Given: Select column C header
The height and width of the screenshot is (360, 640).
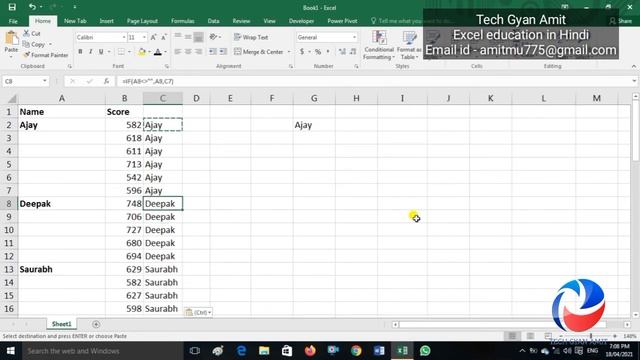Looking at the screenshot, I should point(162,98).
